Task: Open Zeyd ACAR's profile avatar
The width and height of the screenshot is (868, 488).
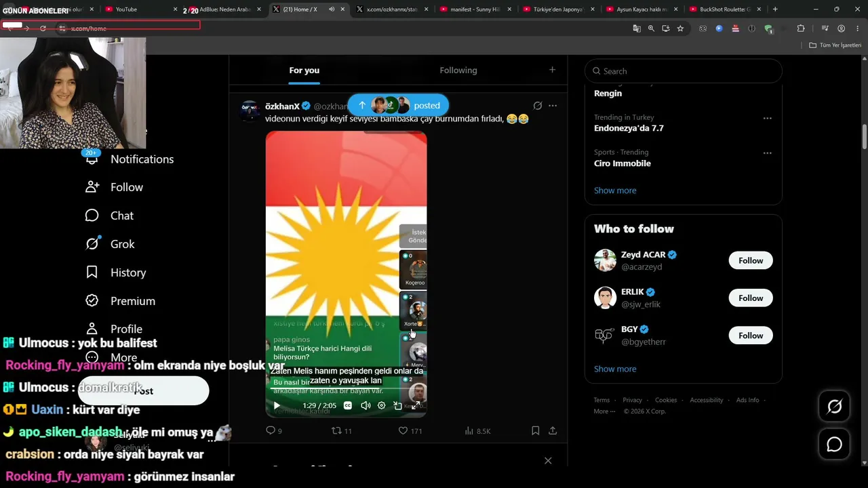Action: pos(605,260)
